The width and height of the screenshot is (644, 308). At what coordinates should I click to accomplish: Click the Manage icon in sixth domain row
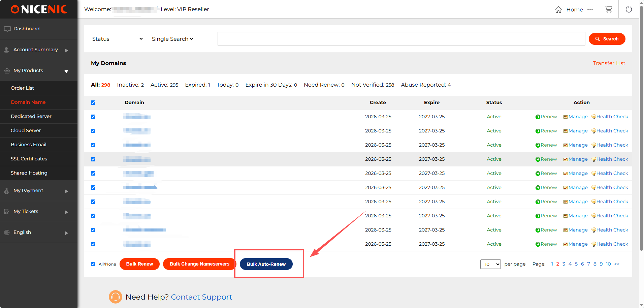566,188
